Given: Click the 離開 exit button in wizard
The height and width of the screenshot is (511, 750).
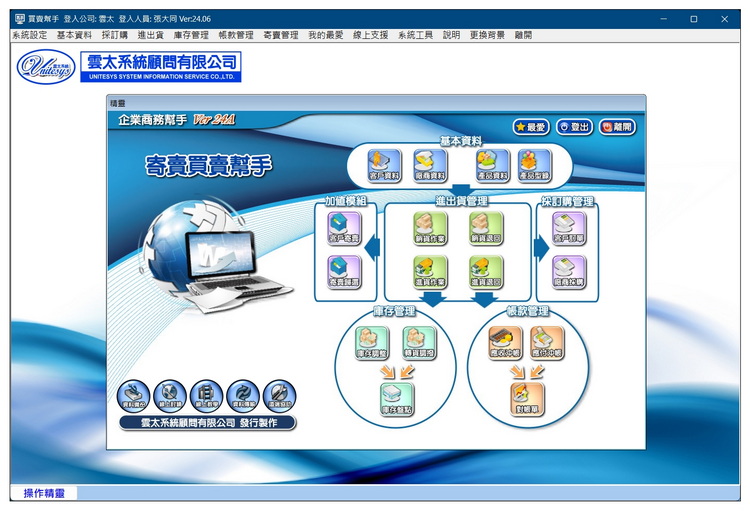Looking at the screenshot, I should click(617, 127).
